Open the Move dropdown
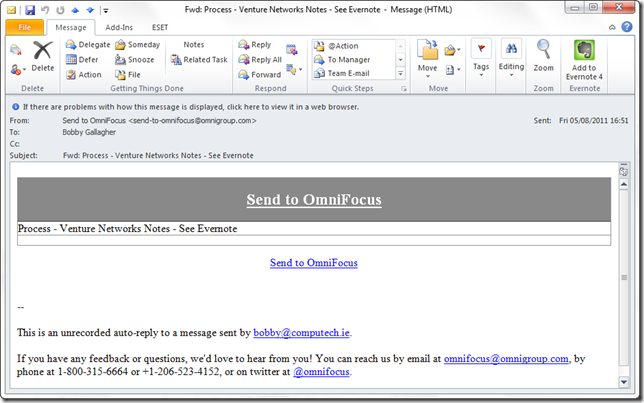 pos(428,59)
